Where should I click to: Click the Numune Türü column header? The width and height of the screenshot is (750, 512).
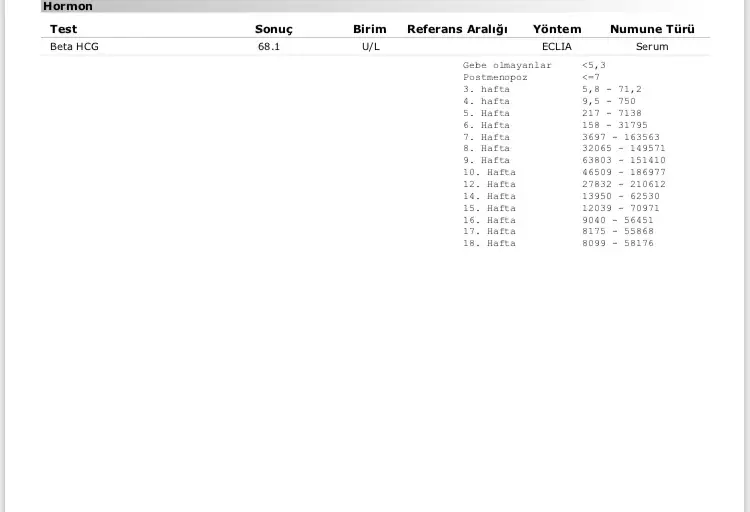pos(652,29)
